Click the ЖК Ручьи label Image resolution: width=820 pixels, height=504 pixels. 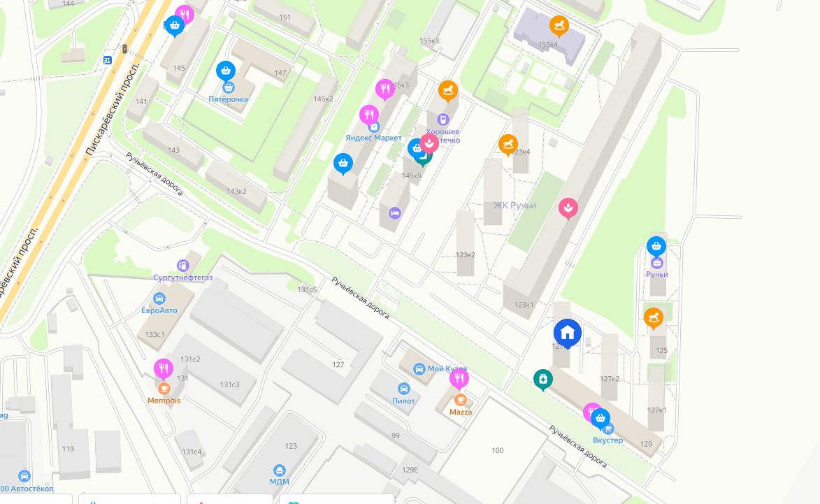click(515, 206)
